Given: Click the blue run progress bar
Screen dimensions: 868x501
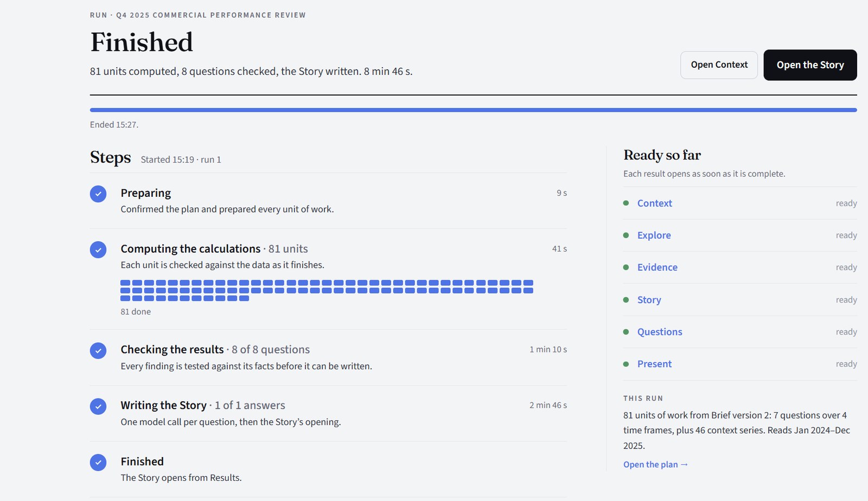Looking at the screenshot, I should click(473, 110).
